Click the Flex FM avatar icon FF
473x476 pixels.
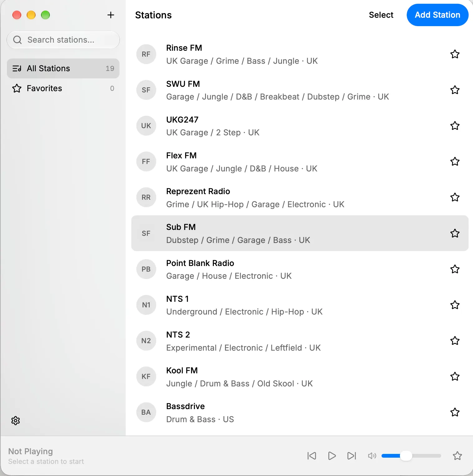tap(146, 161)
